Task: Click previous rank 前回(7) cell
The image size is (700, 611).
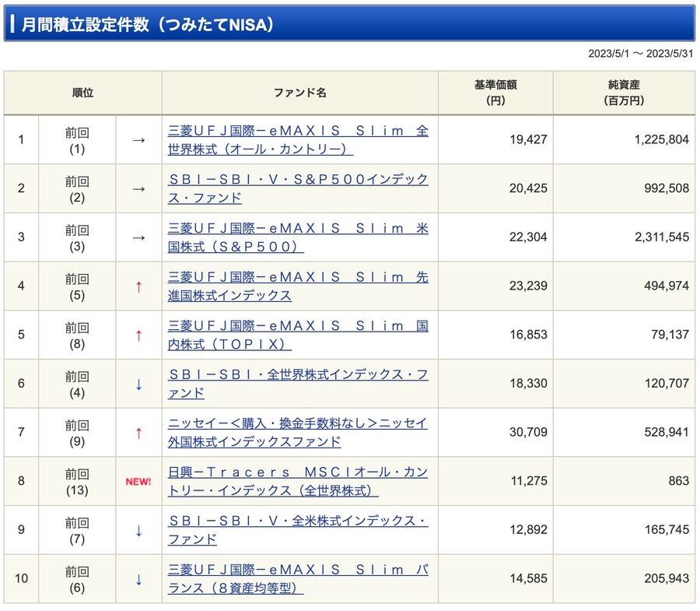Action: point(77,530)
